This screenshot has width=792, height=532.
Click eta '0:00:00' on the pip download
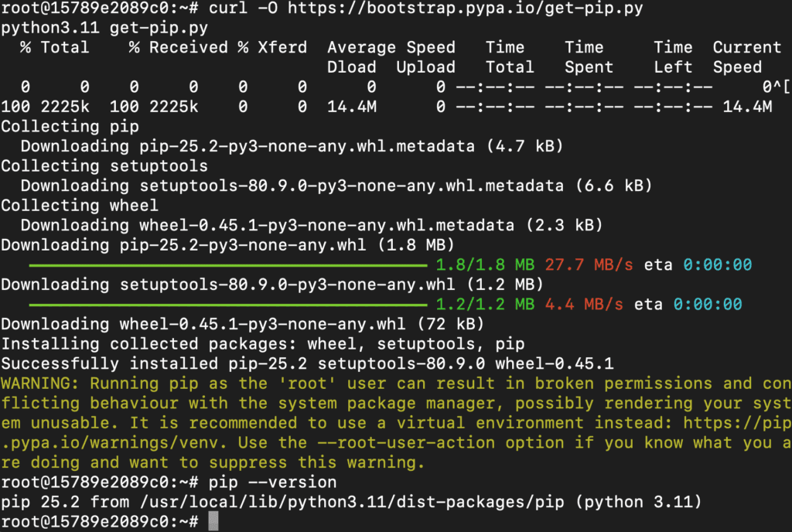(717, 264)
